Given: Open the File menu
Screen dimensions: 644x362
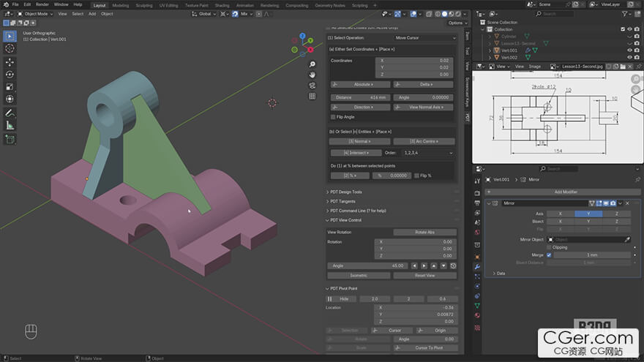Looking at the screenshot, I should pos(15,4).
